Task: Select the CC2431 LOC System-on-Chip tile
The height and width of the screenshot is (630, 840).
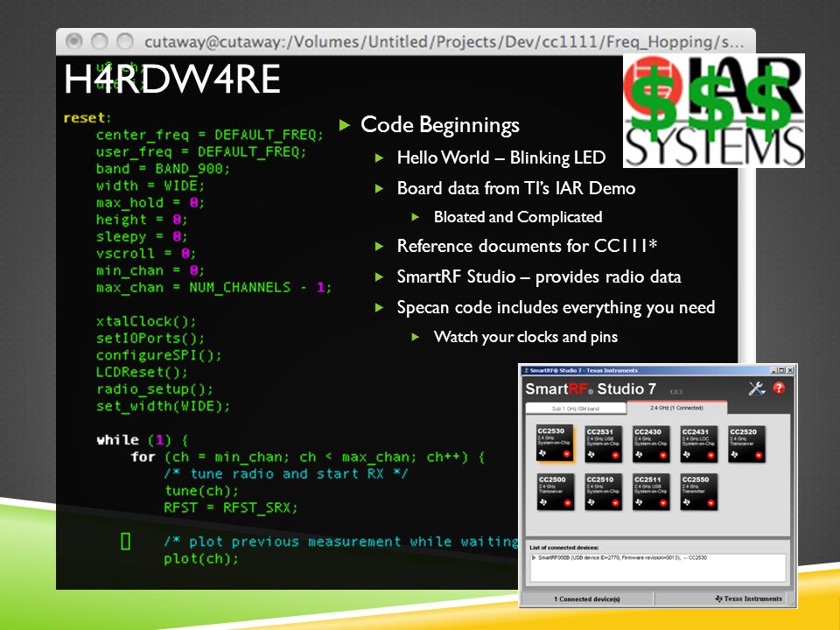Action: [x=698, y=444]
